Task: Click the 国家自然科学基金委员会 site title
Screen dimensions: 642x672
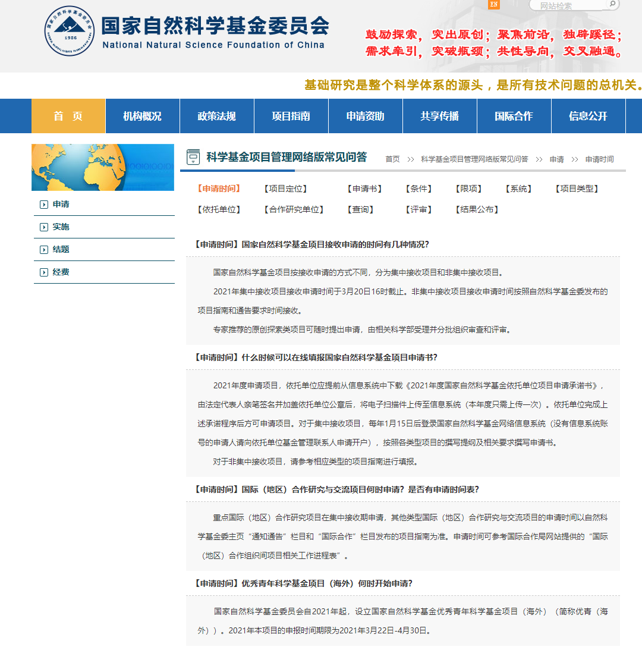Action: pos(215,26)
